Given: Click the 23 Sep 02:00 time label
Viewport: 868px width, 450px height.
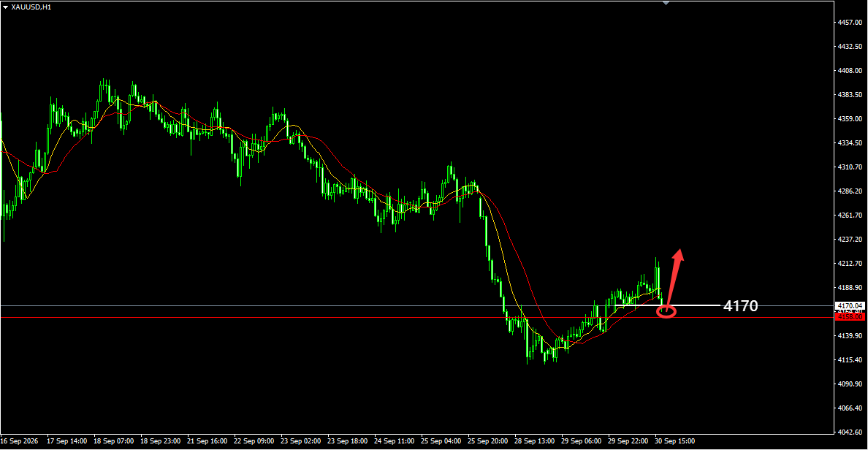Looking at the screenshot, I should pyautogui.click(x=300, y=441).
